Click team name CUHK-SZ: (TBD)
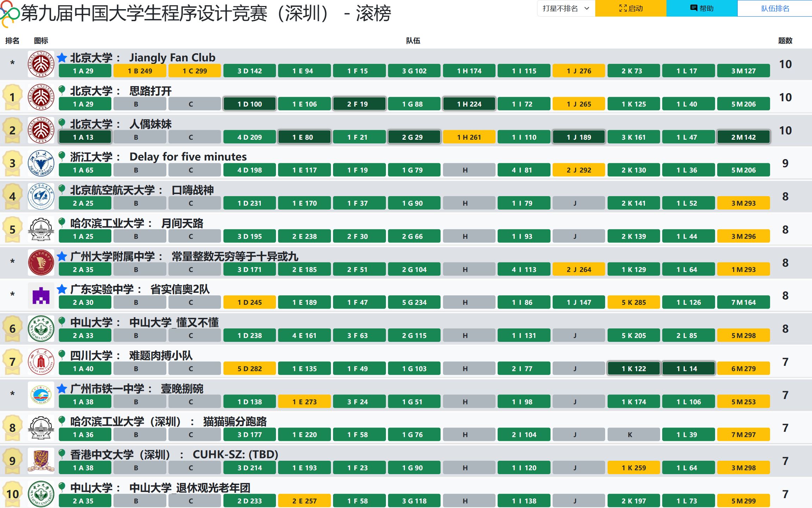The image size is (812, 508). point(235,454)
